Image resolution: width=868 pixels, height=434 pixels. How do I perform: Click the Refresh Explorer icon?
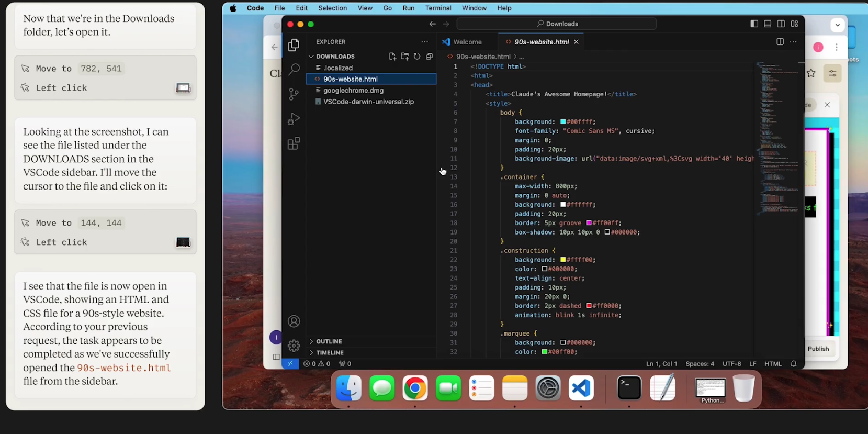[x=417, y=57]
